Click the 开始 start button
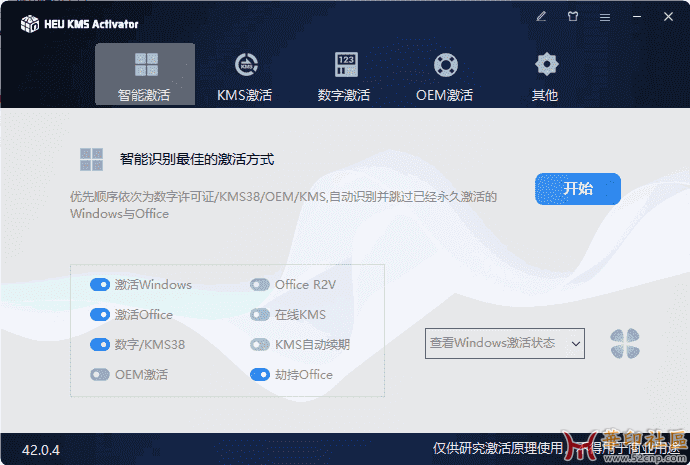 [578, 189]
